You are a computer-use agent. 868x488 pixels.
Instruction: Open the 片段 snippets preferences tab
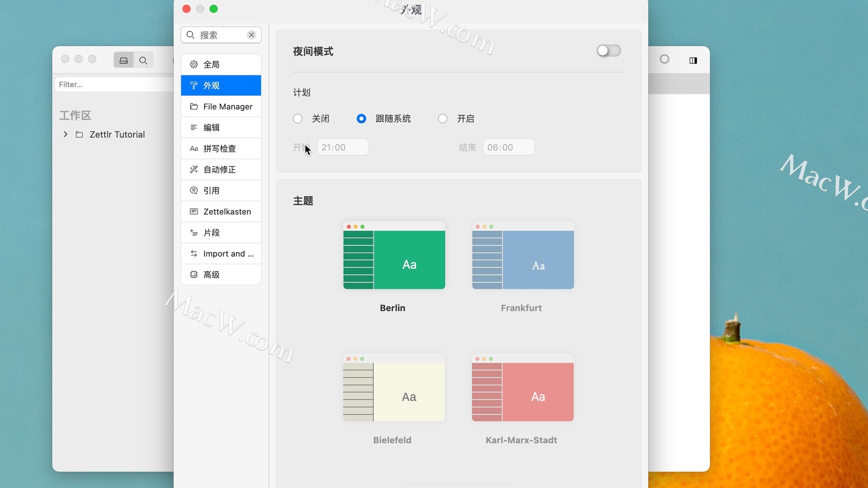coord(221,233)
